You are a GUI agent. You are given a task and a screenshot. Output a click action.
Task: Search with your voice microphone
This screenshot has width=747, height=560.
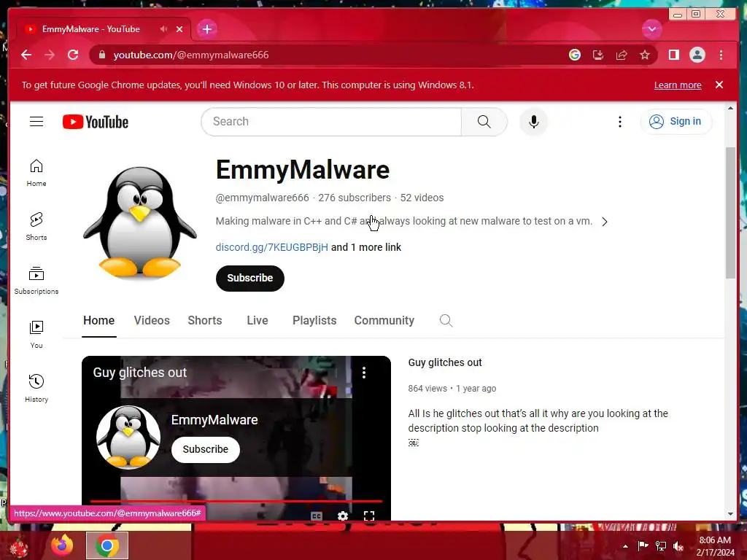[533, 122]
